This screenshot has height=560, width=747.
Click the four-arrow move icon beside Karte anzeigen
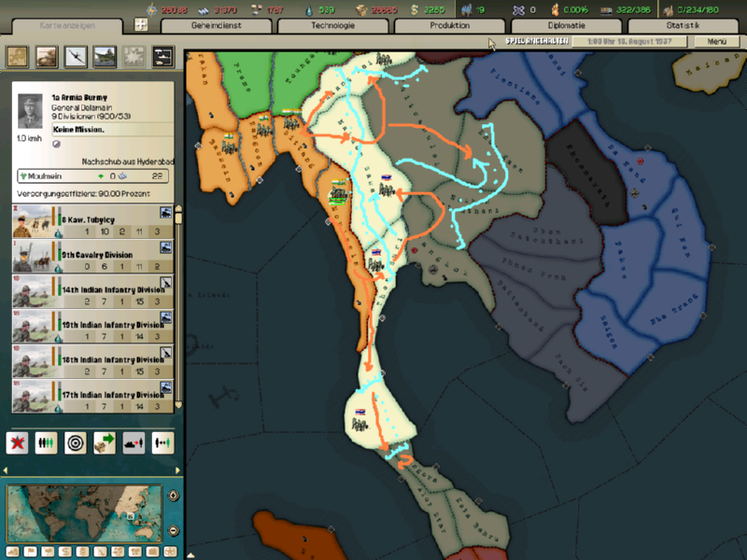tap(141, 24)
